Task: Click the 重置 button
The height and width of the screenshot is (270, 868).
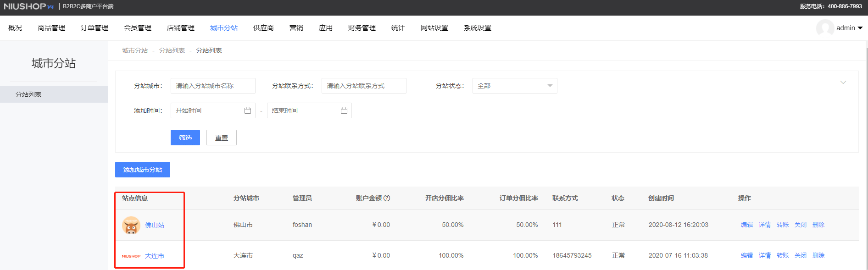Action: click(x=222, y=138)
